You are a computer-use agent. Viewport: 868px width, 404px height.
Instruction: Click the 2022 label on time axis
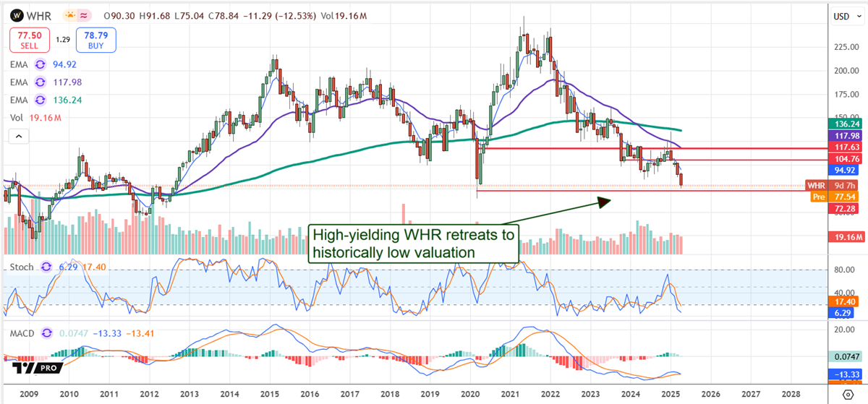pos(550,393)
